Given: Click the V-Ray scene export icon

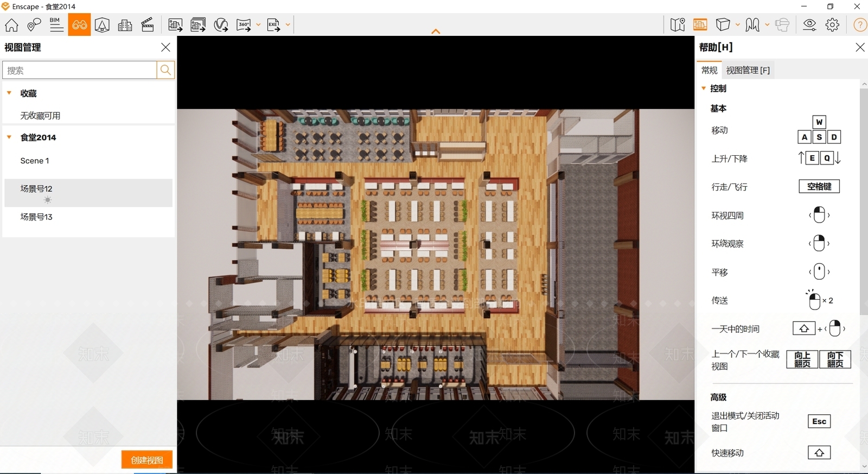Looking at the screenshot, I should click(221, 25).
